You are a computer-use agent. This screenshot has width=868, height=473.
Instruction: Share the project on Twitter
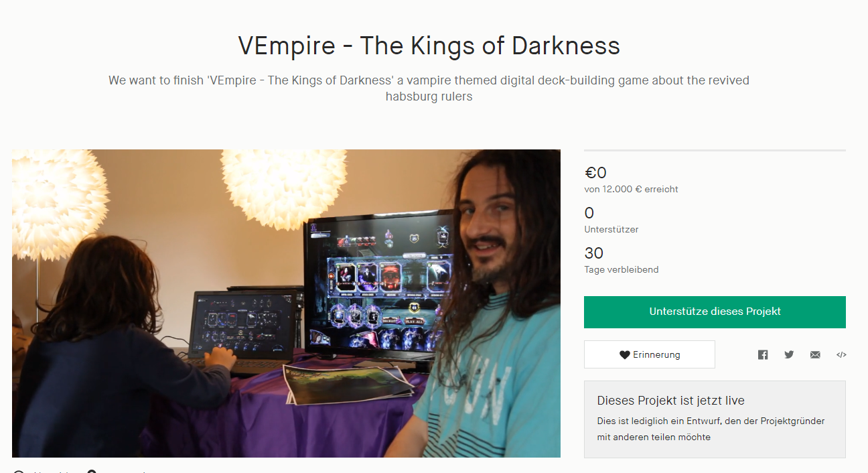789,354
